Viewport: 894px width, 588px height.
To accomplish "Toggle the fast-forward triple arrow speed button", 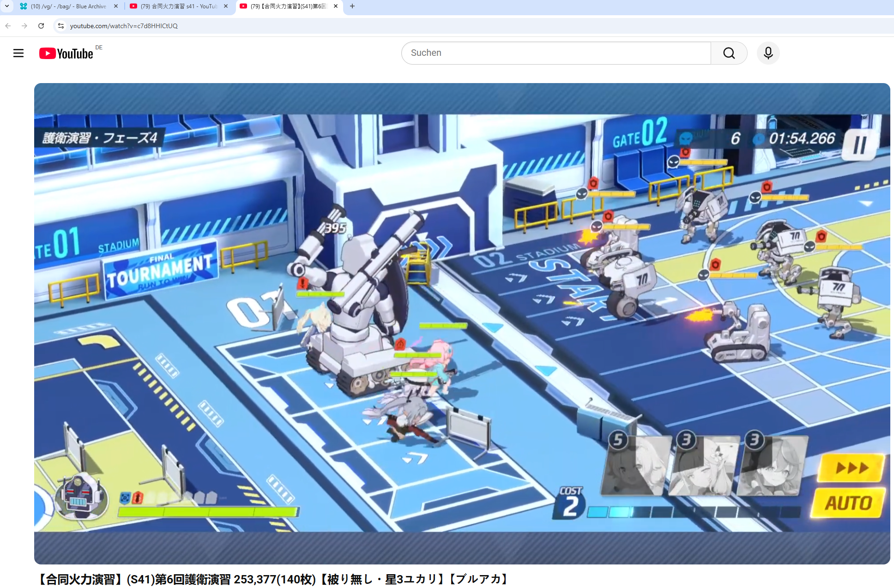I will [852, 468].
